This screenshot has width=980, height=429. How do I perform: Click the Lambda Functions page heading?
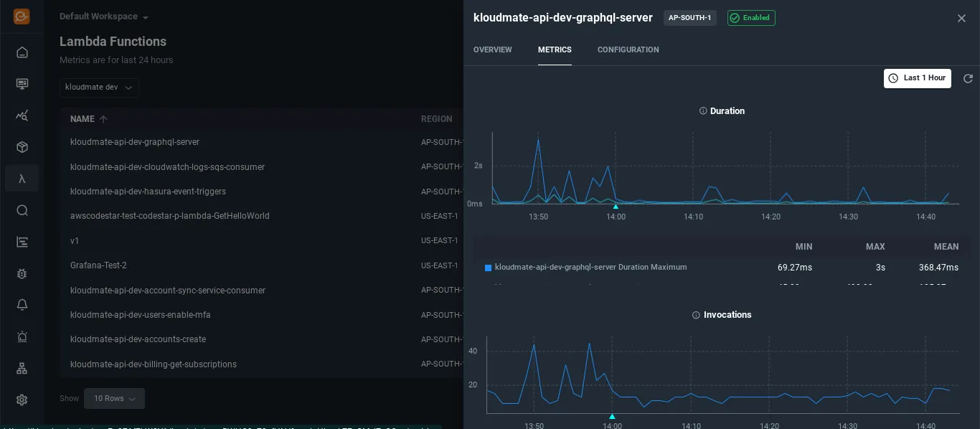pyautogui.click(x=113, y=42)
